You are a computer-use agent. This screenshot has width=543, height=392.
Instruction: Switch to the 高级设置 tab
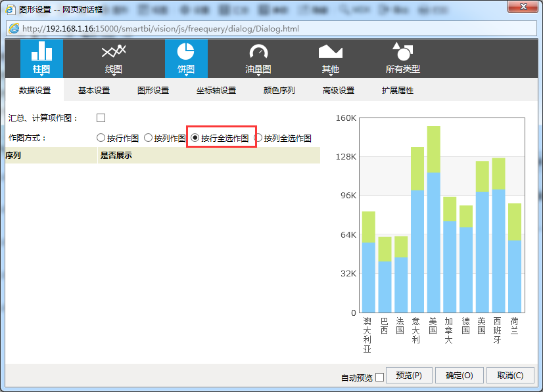click(339, 91)
